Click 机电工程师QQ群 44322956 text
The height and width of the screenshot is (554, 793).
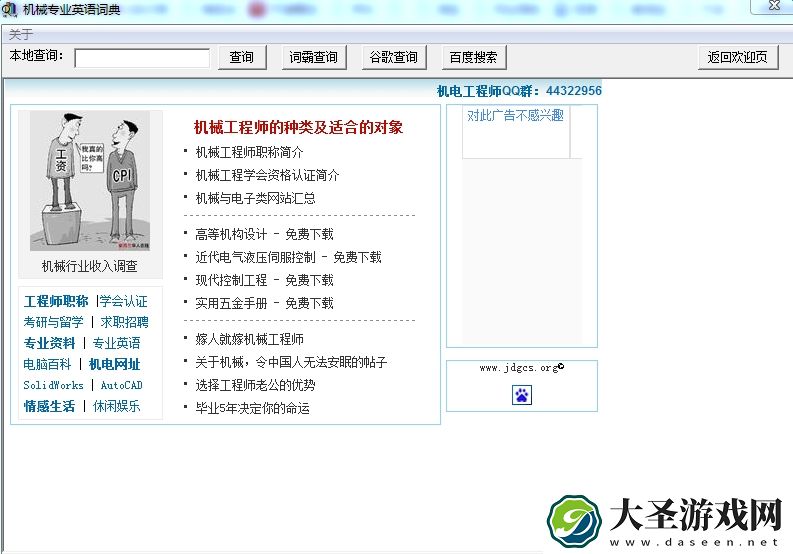519,91
